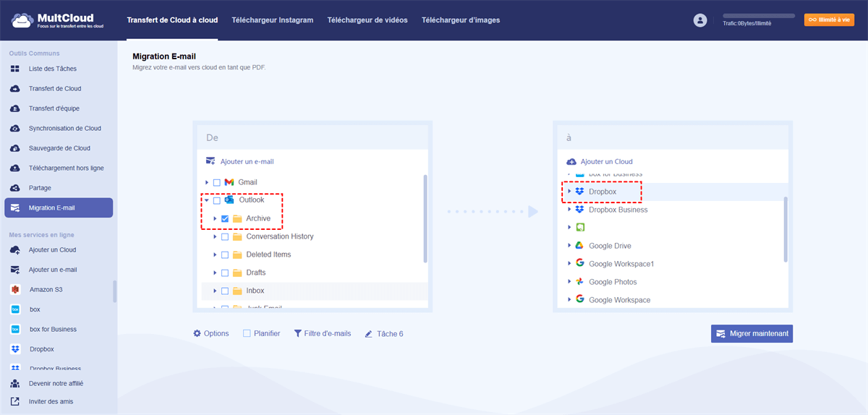Click the Ajouter un e-mail sidebar icon
868x415 pixels.
tap(15, 270)
